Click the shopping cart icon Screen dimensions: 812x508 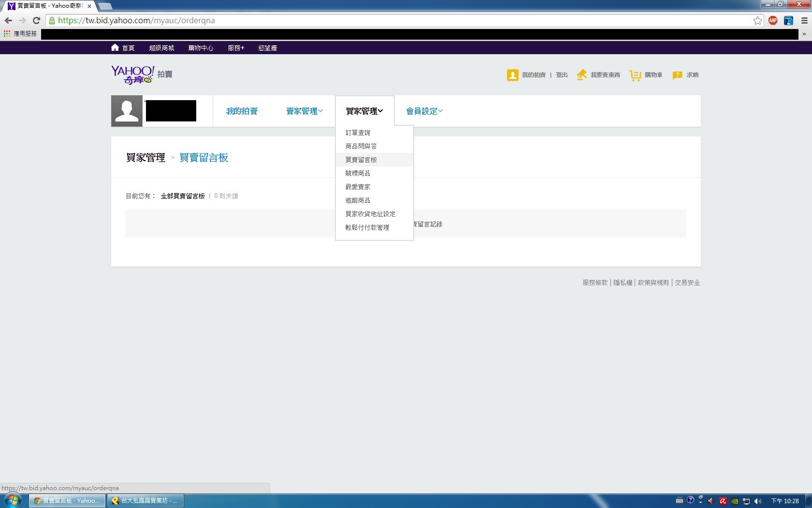(x=635, y=75)
